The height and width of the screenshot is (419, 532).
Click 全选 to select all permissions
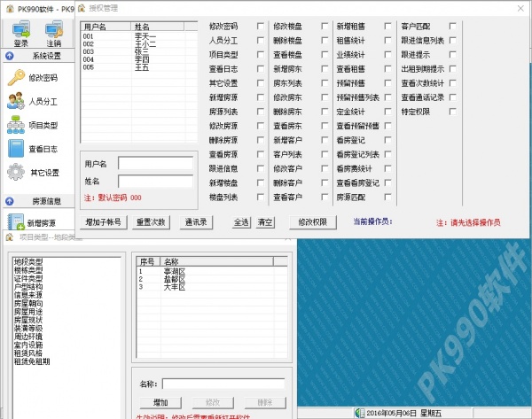pos(241,222)
